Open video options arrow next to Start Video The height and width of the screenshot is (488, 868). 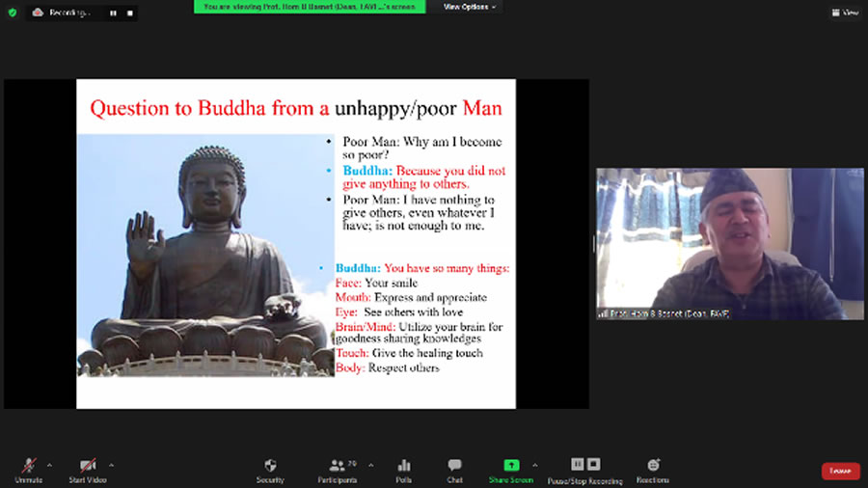tap(111, 465)
